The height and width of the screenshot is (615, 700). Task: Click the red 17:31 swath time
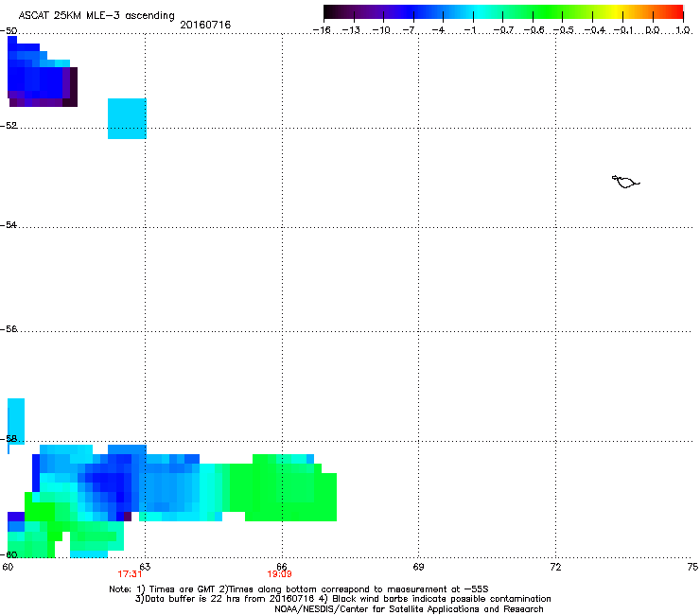[x=130, y=574]
